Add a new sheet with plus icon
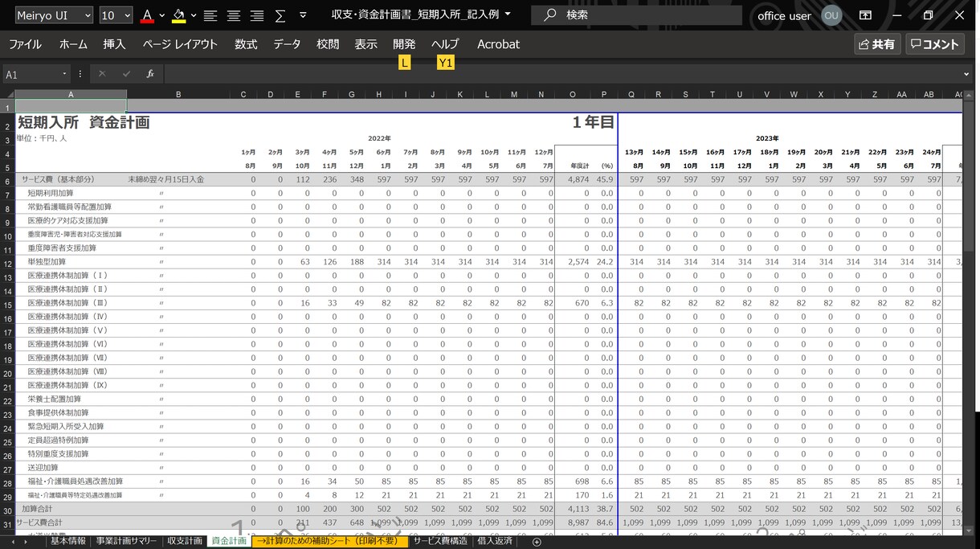 pyautogui.click(x=537, y=542)
